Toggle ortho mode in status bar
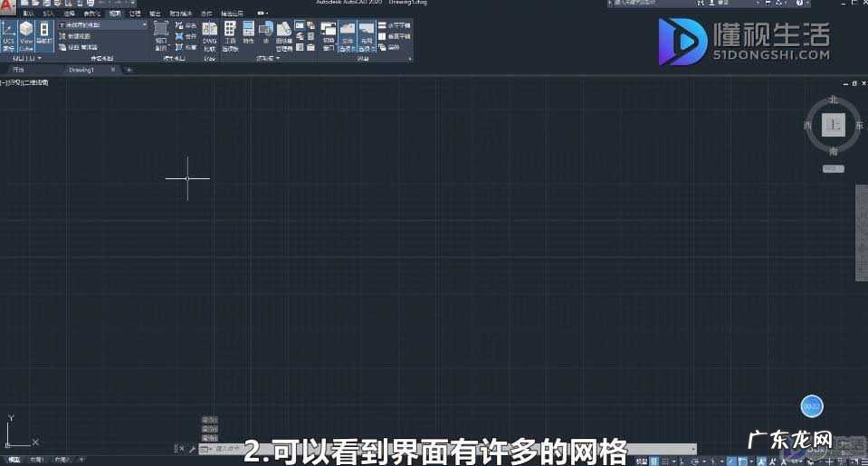868x466 pixels. [x=682, y=461]
